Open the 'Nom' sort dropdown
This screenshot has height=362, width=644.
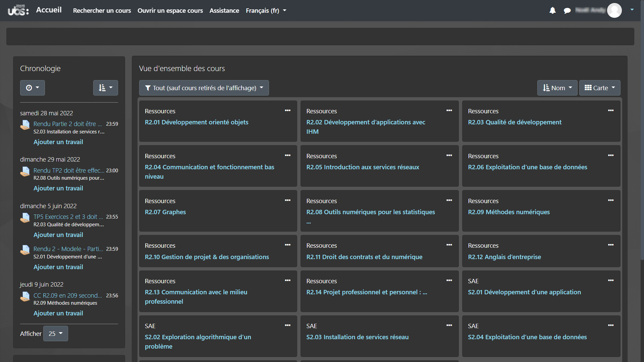tap(557, 88)
